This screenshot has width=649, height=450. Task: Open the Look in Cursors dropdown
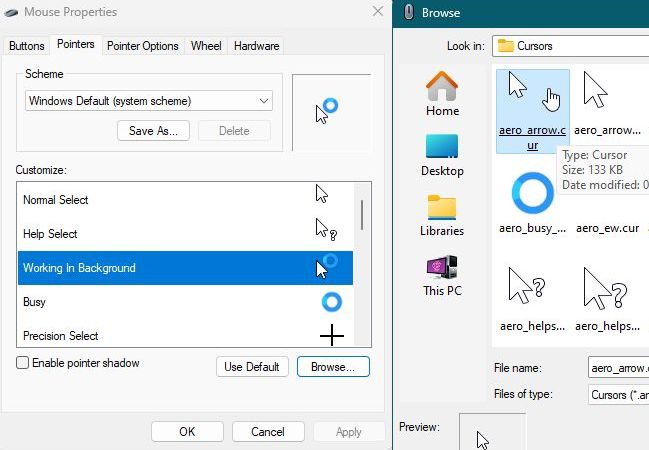point(570,46)
